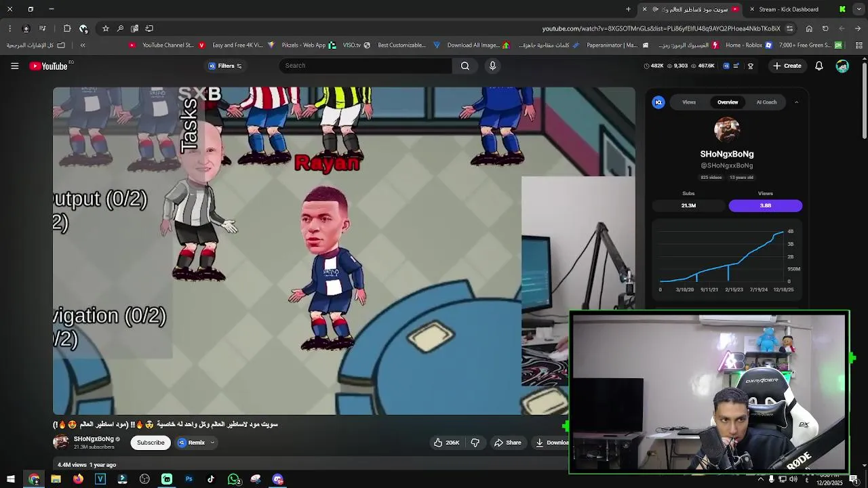Select the Overview tab in vidIQ
The width and height of the screenshot is (868, 488).
[x=728, y=102]
